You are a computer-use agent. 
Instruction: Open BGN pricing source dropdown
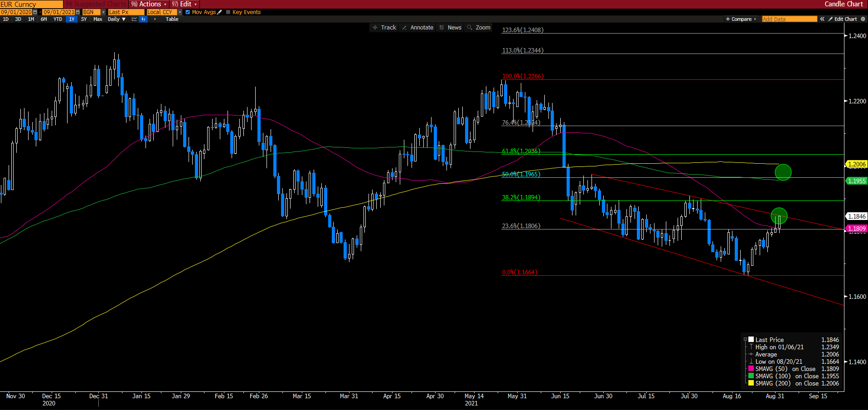(x=103, y=12)
